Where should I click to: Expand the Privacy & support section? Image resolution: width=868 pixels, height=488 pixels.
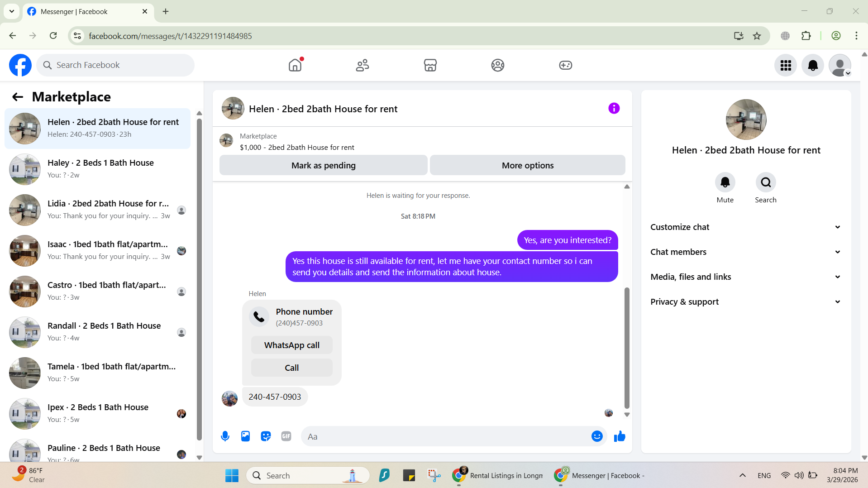click(746, 302)
